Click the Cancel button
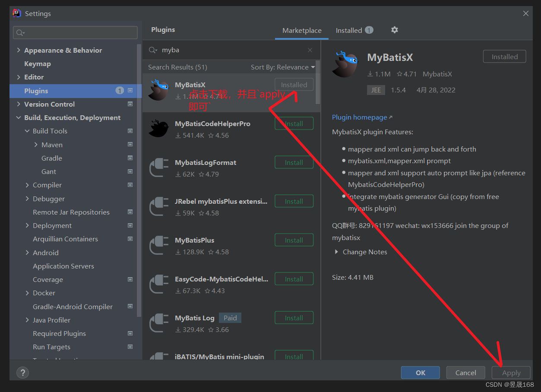 466,373
